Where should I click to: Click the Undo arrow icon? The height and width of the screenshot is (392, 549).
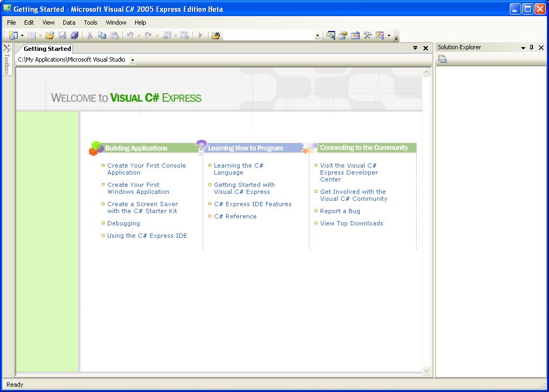(130, 35)
